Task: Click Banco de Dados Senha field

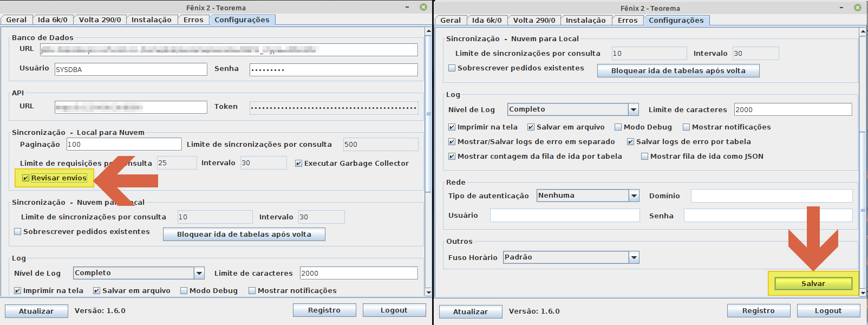Action: coord(334,69)
